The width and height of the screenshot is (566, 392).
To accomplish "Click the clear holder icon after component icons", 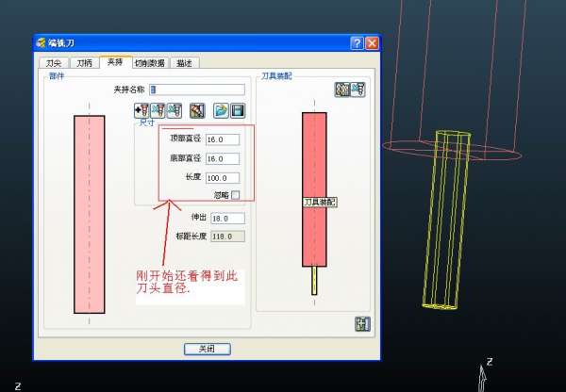I will pos(197,110).
